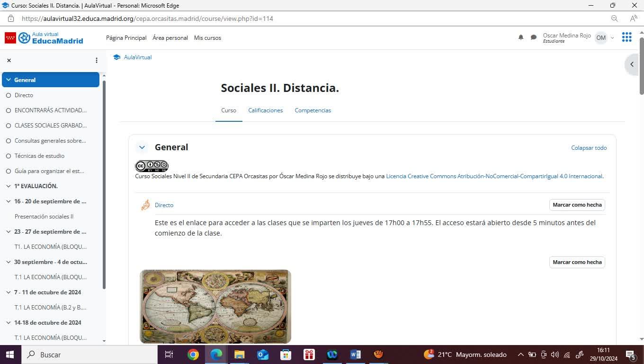Open Consultas generales sobre... in sidebar
Screen dimensions: 644x364
coord(51,141)
